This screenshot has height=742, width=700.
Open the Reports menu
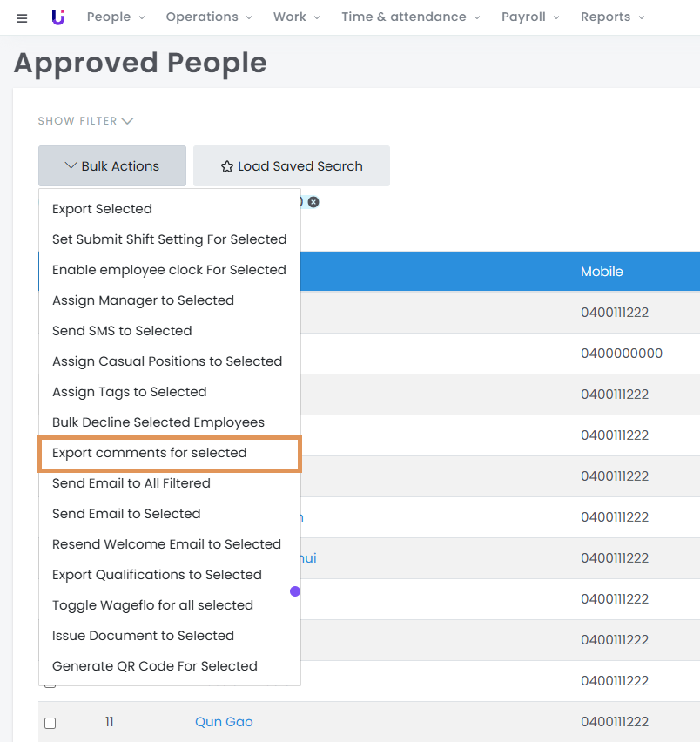613,17
